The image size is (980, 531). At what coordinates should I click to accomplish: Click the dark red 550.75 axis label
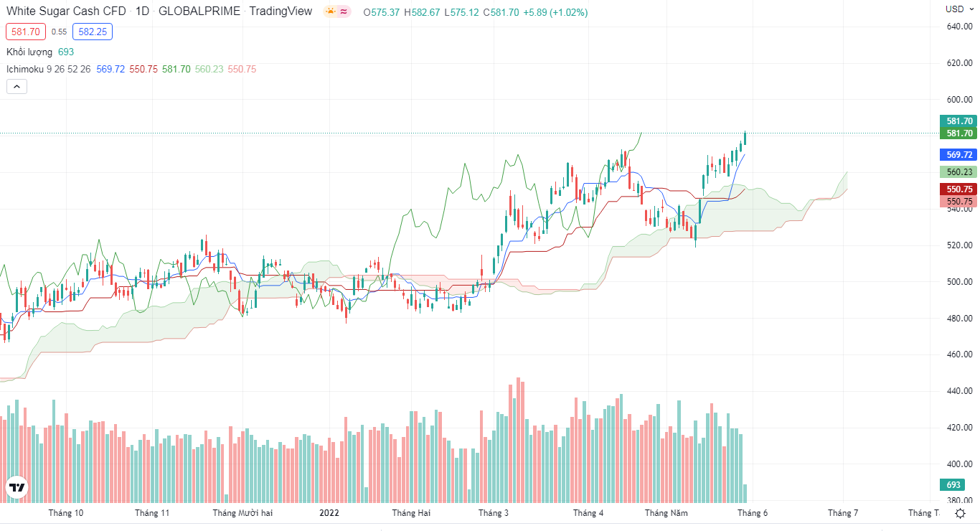pyautogui.click(x=959, y=189)
